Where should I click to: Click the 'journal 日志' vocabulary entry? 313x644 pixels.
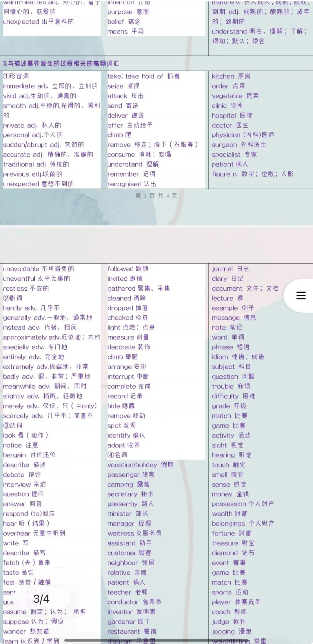(x=230, y=269)
